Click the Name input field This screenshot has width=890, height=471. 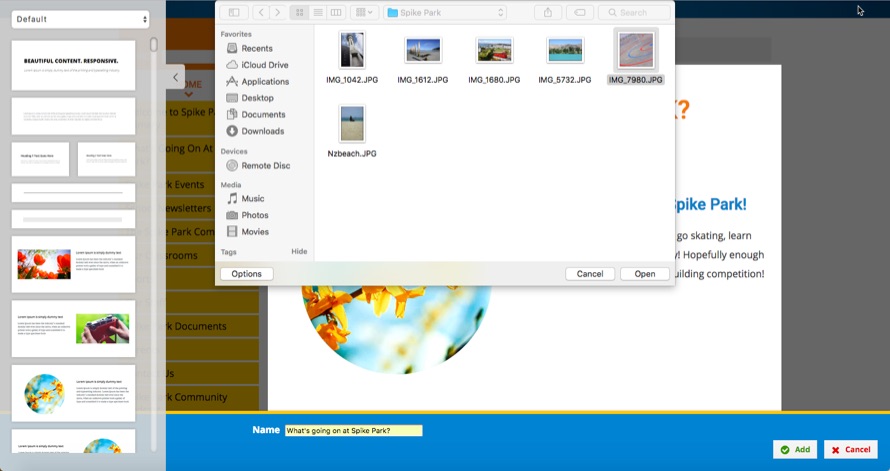[x=353, y=430]
